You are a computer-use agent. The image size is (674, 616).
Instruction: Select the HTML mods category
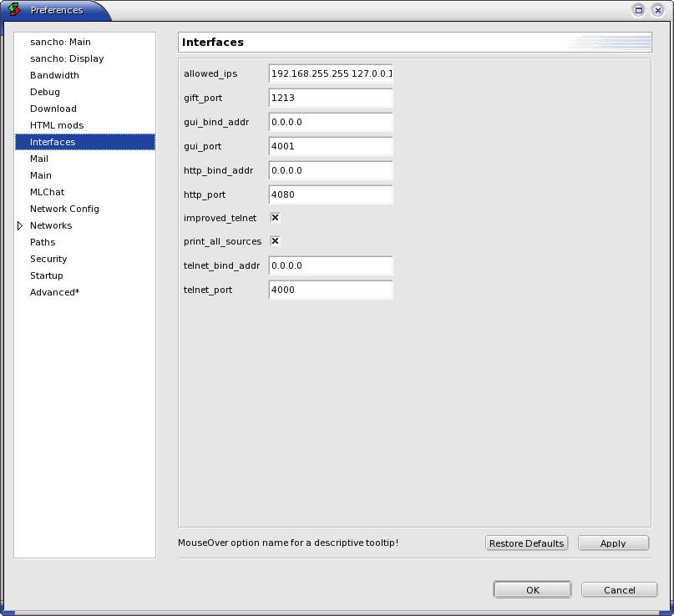(x=57, y=125)
